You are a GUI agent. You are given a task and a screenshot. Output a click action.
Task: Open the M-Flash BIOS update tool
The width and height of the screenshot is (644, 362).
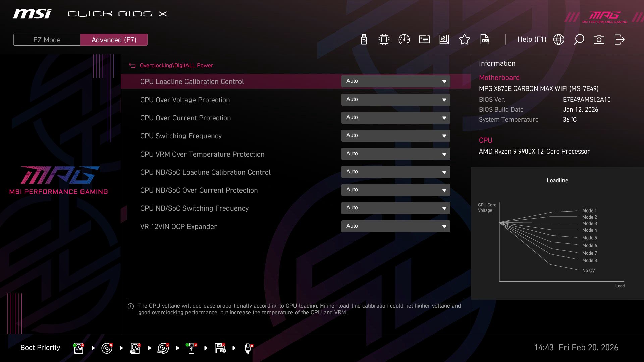(363, 39)
